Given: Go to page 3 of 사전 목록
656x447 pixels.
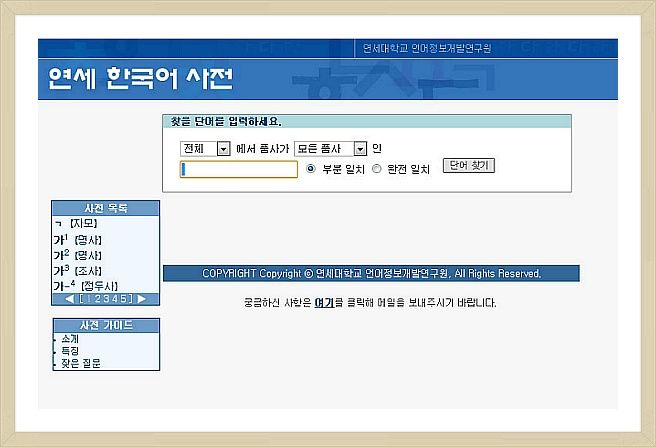Looking at the screenshot, I should pos(106,299).
